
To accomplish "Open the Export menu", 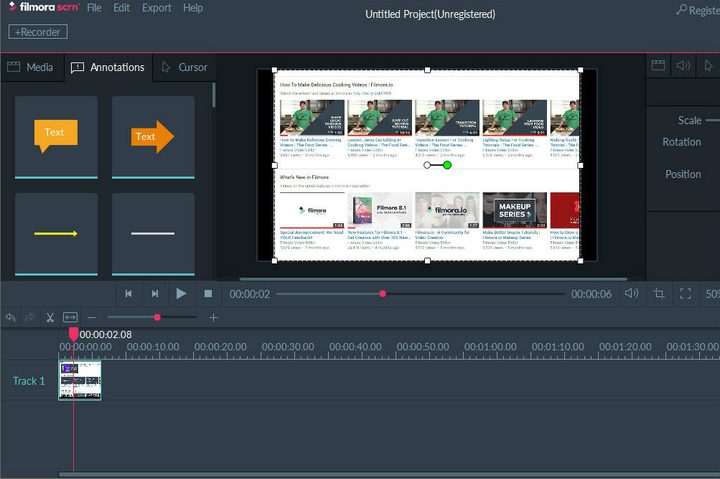I will [157, 8].
